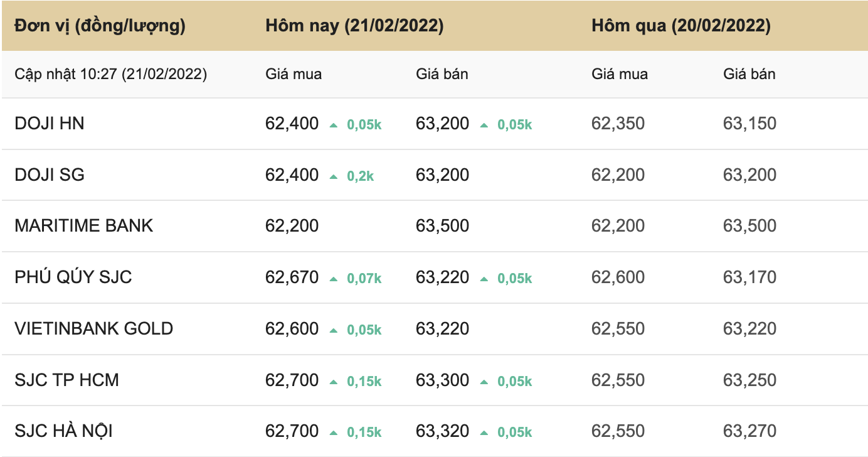Click the Cập nhật 10:27 update timestamp
Image resolution: width=868 pixels, height=457 pixels.
point(111,74)
